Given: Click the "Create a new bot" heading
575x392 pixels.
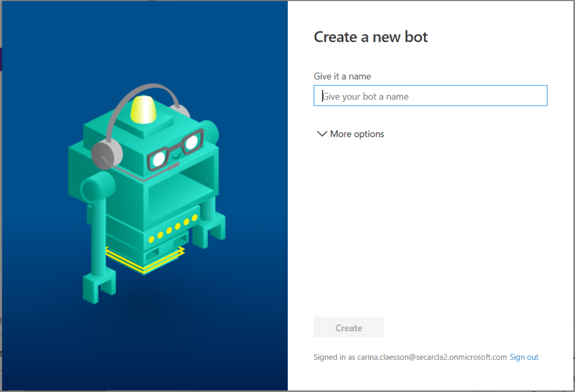Looking at the screenshot, I should coord(370,37).
